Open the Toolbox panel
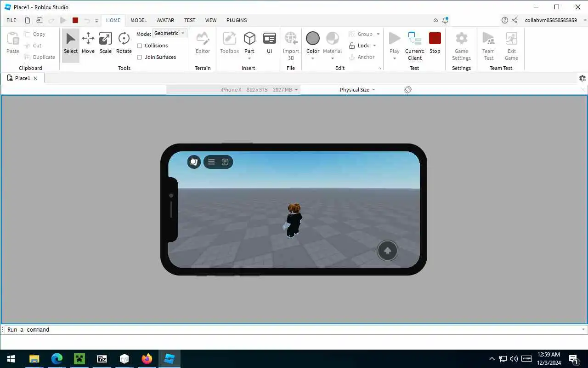The width and height of the screenshot is (588, 368). pos(229,44)
